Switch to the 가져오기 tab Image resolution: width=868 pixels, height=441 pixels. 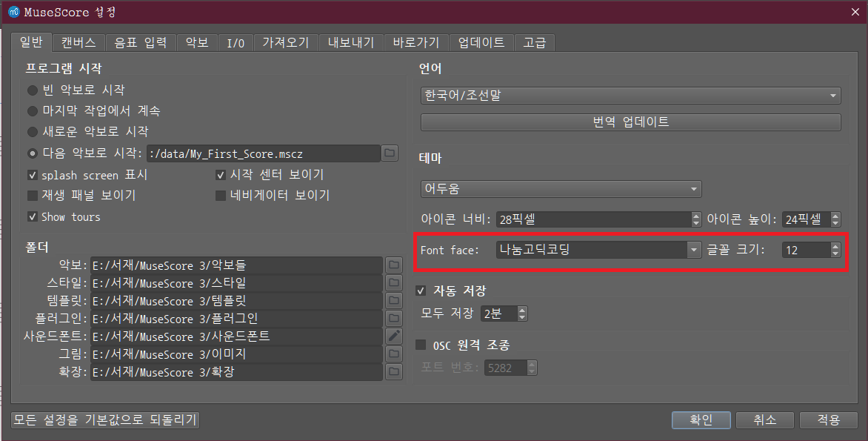[x=286, y=43]
